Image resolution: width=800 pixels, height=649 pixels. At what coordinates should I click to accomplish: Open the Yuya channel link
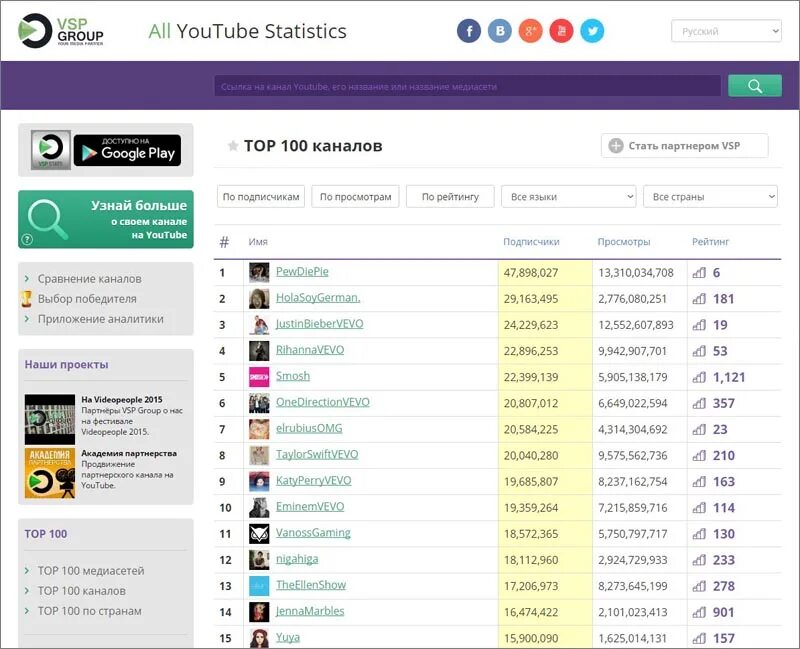(288, 637)
